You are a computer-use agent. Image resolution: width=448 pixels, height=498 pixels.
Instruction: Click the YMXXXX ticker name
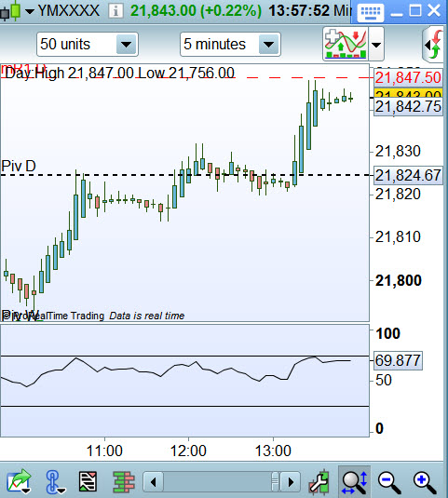click(69, 11)
